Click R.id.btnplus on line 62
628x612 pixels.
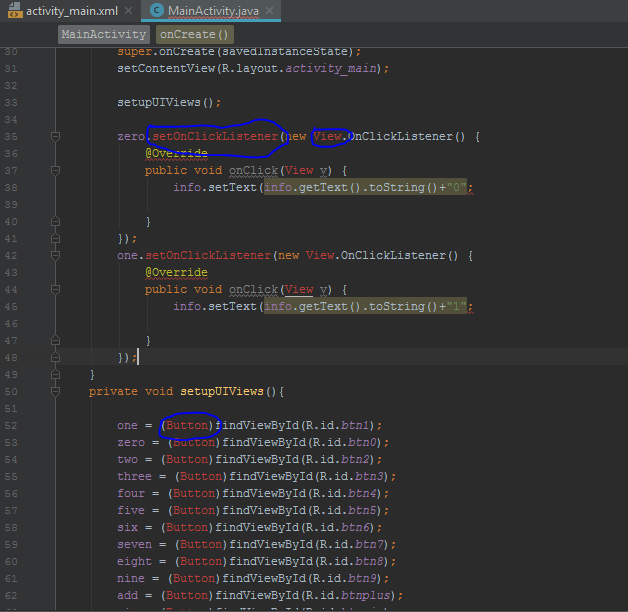[x=348, y=596]
